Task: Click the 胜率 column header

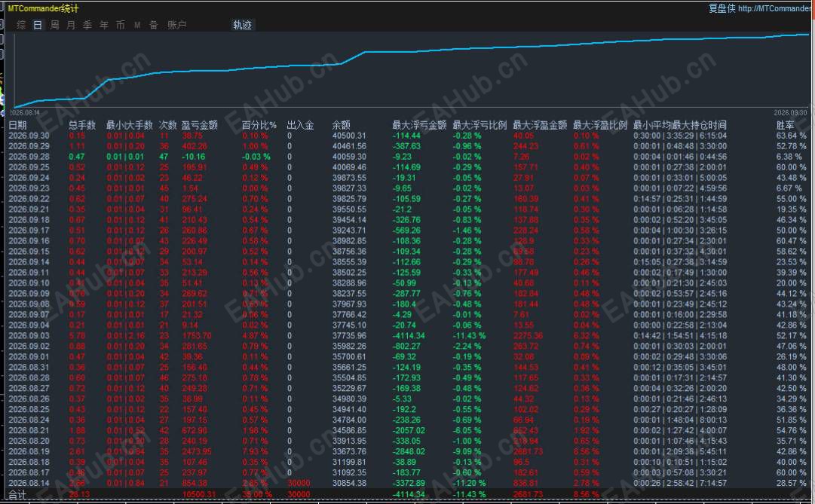Action: [x=786, y=125]
